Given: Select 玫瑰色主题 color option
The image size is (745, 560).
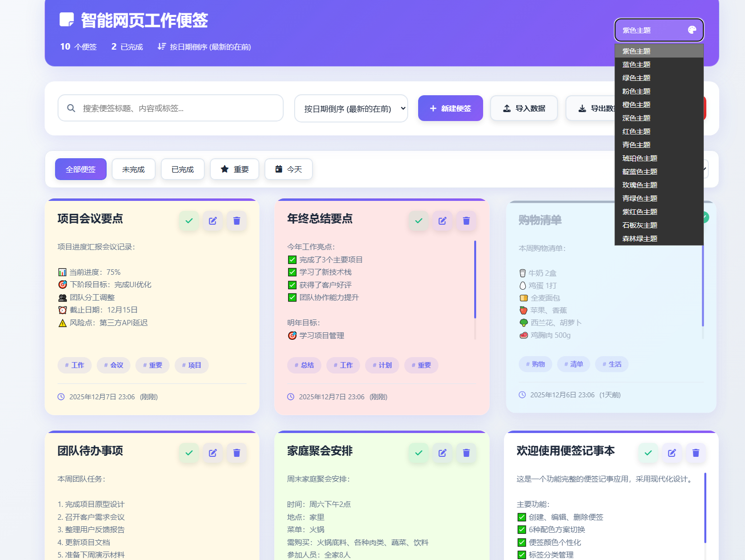Looking at the screenshot, I should (x=639, y=185).
